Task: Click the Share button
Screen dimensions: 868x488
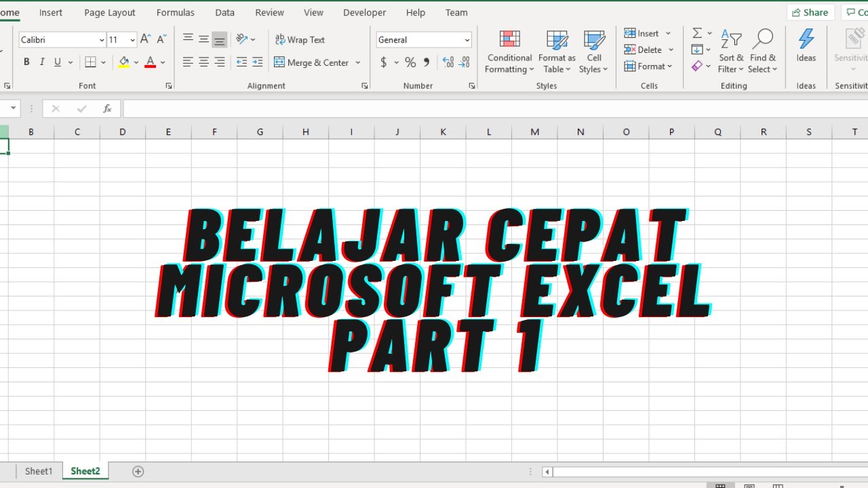Action: click(x=810, y=13)
